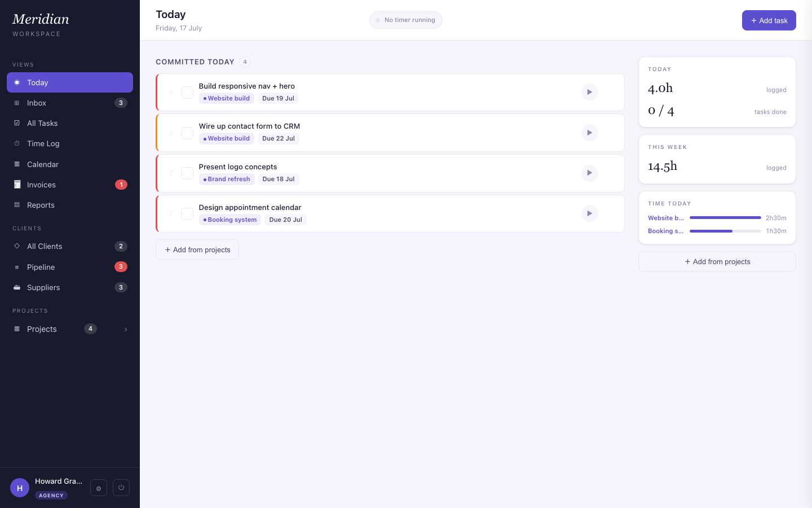Grab drag handle of Build responsive nav task

tap(171, 93)
